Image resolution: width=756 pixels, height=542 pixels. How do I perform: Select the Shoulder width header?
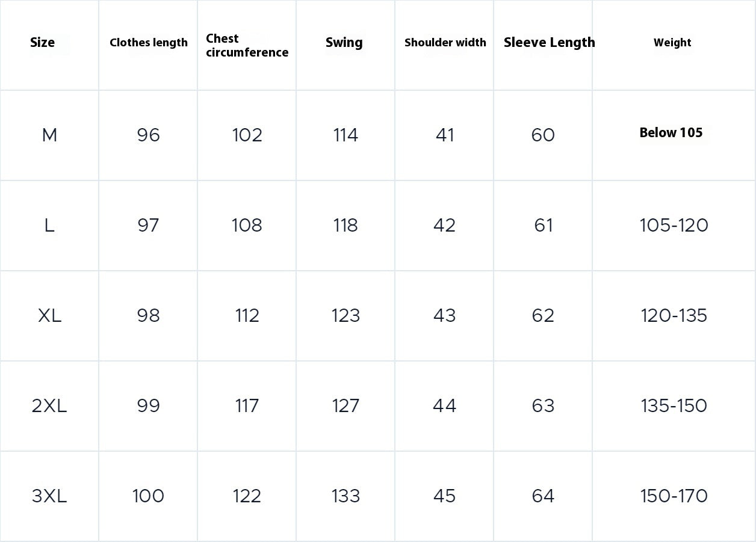tap(445, 43)
